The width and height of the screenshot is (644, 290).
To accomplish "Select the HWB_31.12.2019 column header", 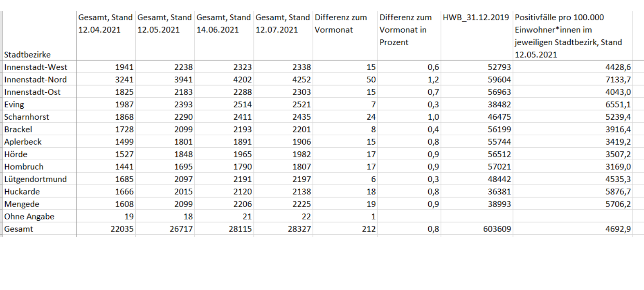I will tap(476, 18).
